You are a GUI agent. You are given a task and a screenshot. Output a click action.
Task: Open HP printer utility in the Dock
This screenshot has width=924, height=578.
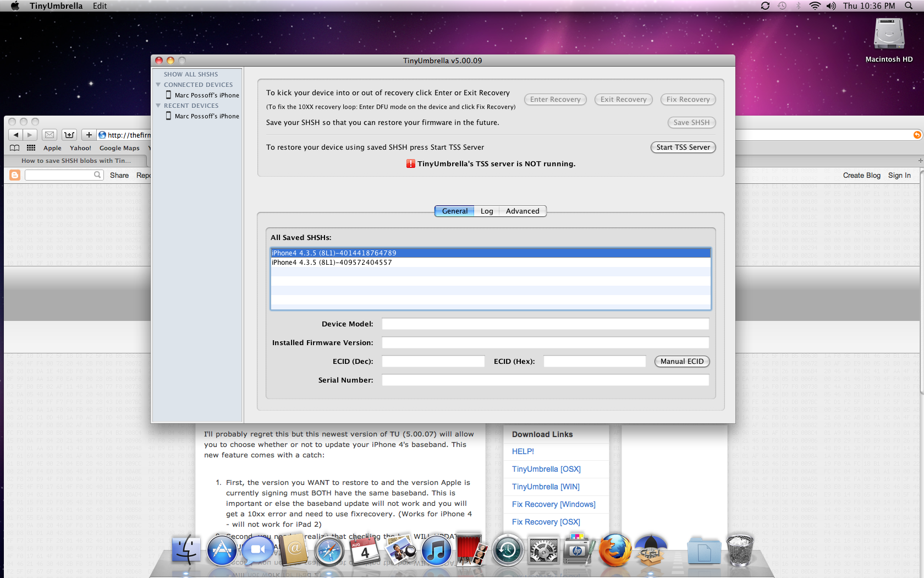coord(579,550)
